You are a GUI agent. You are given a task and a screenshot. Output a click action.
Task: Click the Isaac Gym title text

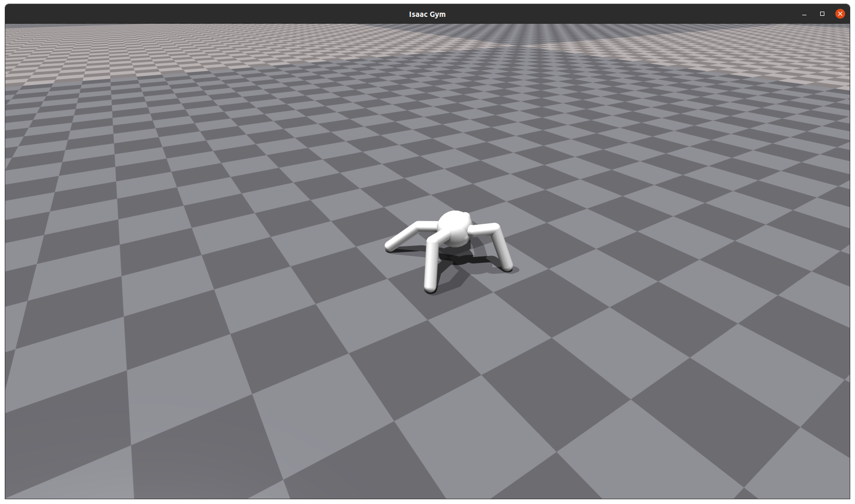tap(427, 14)
